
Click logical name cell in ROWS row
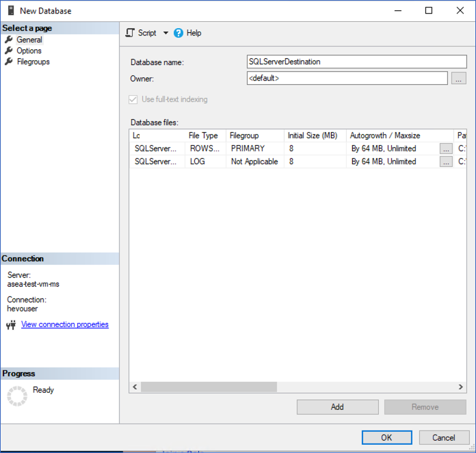157,148
